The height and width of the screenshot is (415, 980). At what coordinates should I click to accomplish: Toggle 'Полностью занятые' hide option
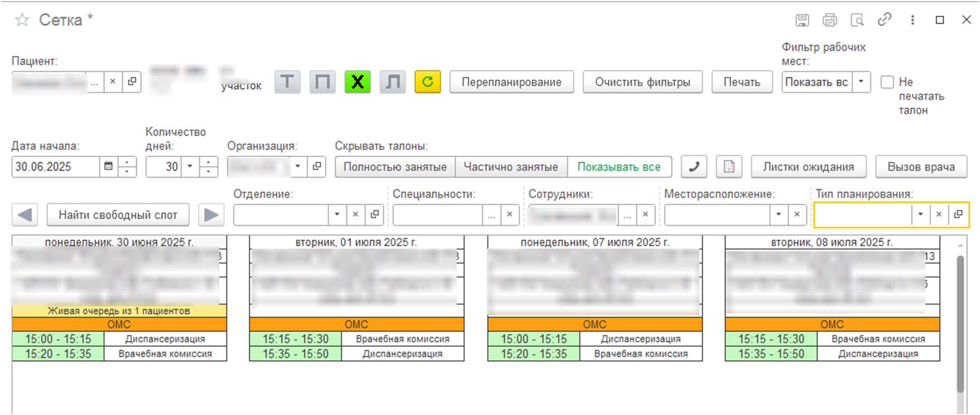click(395, 167)
